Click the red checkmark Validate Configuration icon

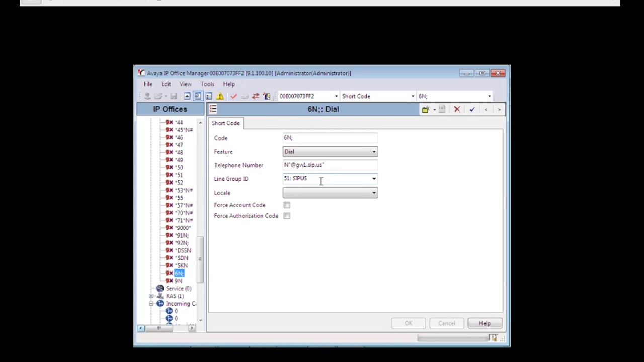coord(233,96)
